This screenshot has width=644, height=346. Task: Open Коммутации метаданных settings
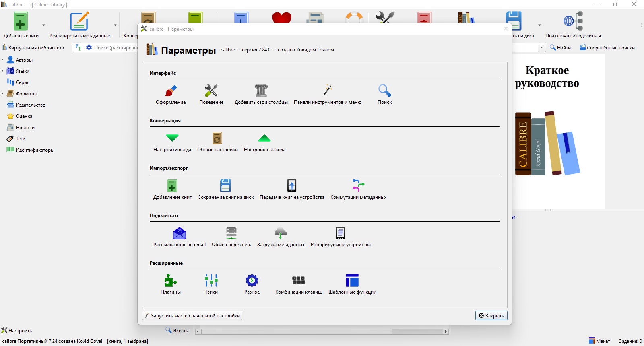(x=358, y=189)
